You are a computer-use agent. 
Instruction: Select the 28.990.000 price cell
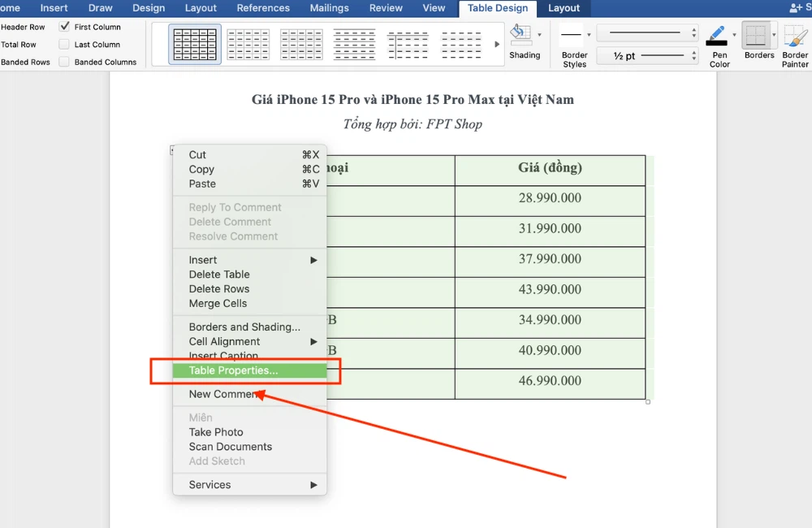click(550, 197)
